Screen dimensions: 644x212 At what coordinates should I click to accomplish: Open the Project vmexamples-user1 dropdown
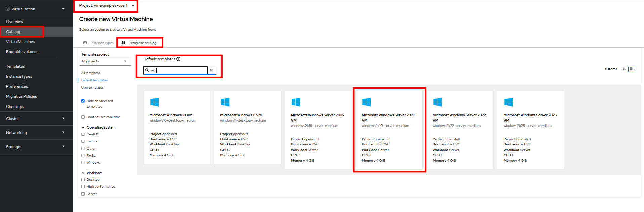click(x=106, y=5)
